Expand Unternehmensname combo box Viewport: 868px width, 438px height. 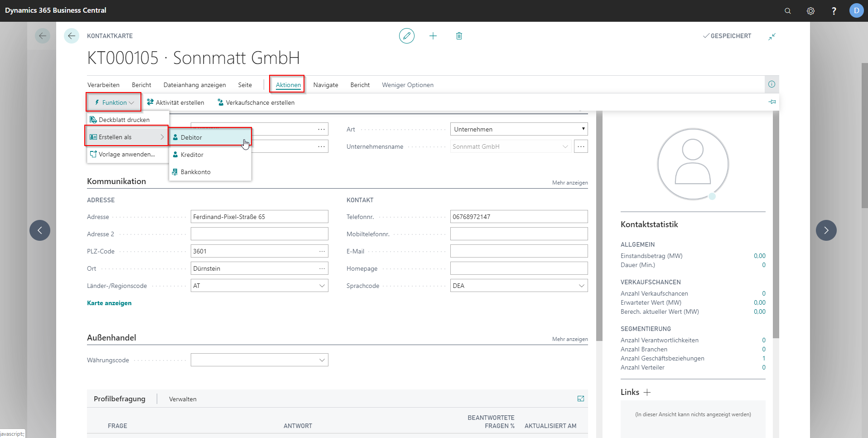coord(565,146)
